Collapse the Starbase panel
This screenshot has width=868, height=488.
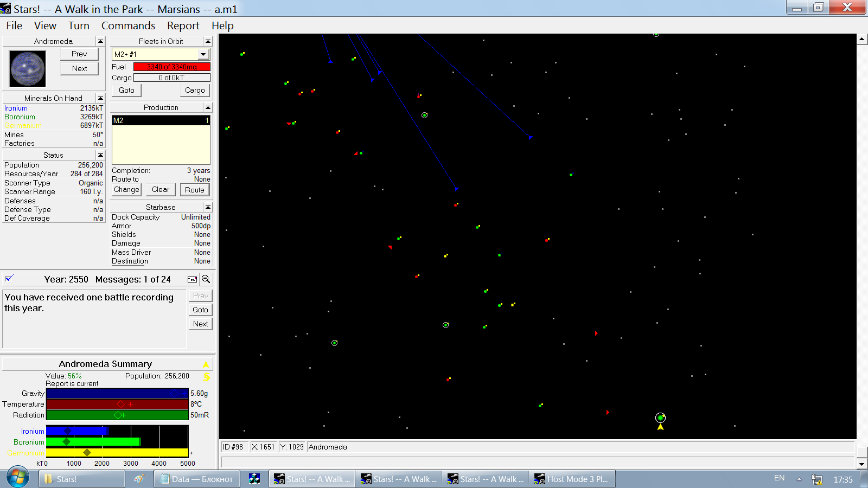pos(207,207)
